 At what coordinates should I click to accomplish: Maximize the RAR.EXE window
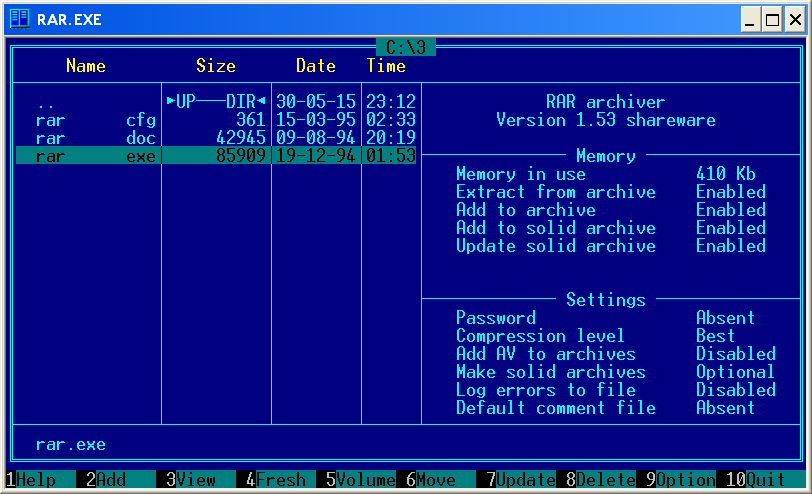pos(772,20)
